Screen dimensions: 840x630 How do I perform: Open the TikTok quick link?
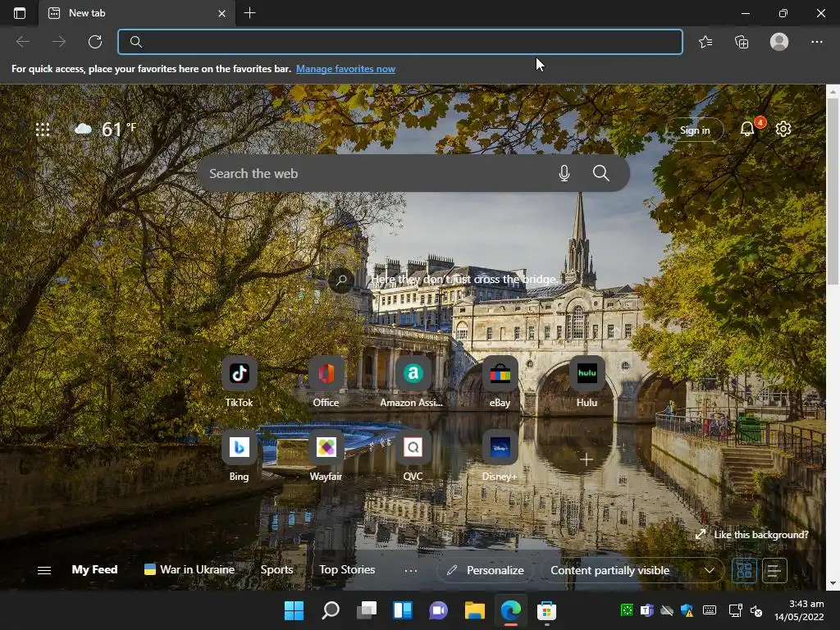coord(239,381)
